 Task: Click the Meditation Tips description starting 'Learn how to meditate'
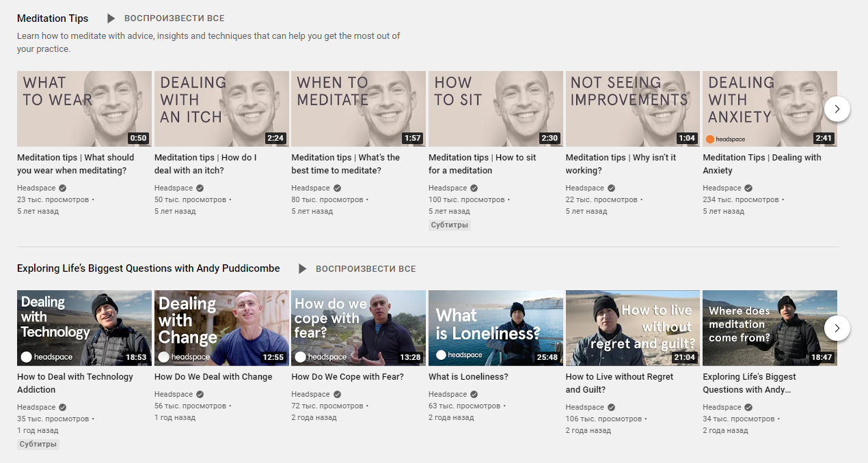click(x=208, y=42)
